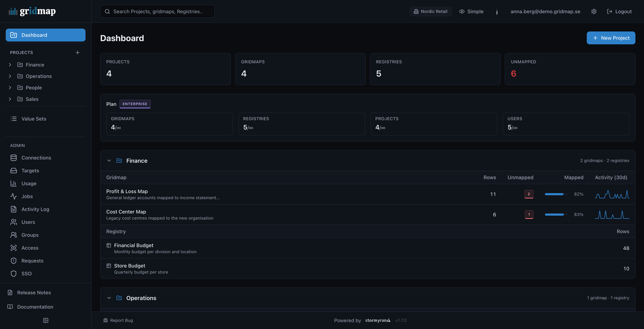The image size is (644, 329).
Task: Open the Profit & Loss Map gridmap
Action: pyautogui.click(x=127, y=191)
